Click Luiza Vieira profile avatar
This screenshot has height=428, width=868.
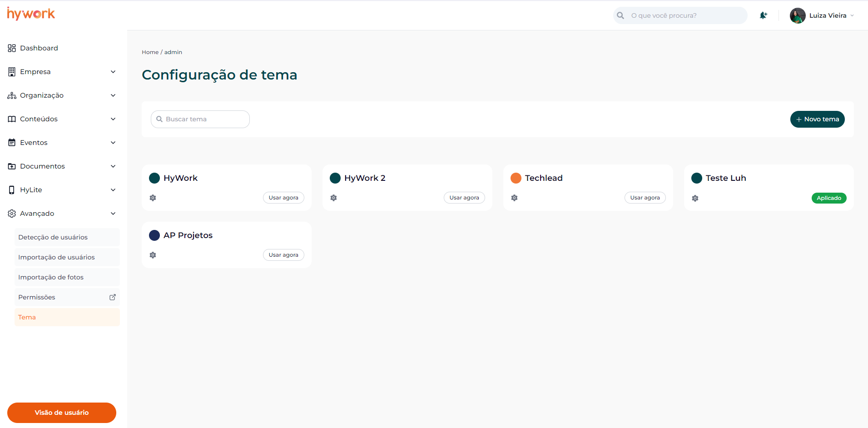798,15
